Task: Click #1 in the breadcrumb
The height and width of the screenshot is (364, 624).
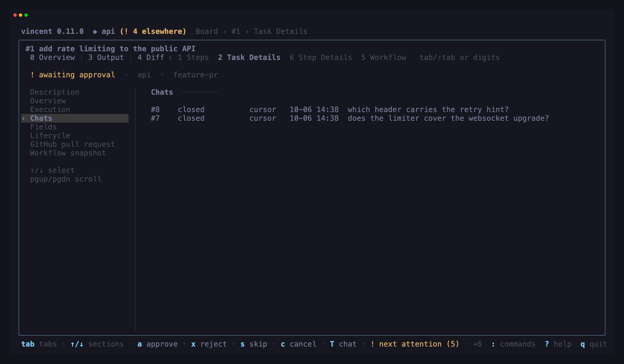Action: click(236, 31)
